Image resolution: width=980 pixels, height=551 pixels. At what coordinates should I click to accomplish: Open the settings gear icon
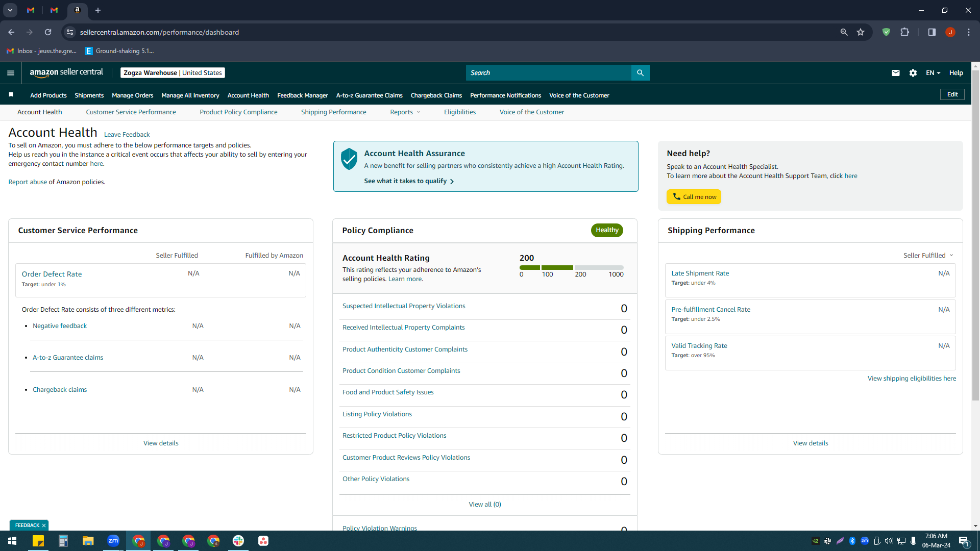point(913,73)
